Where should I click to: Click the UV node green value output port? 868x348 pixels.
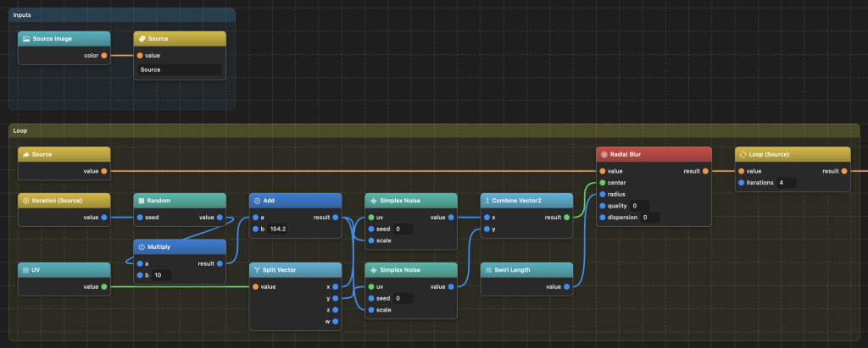pyautogui.click(x=104, y=286)
